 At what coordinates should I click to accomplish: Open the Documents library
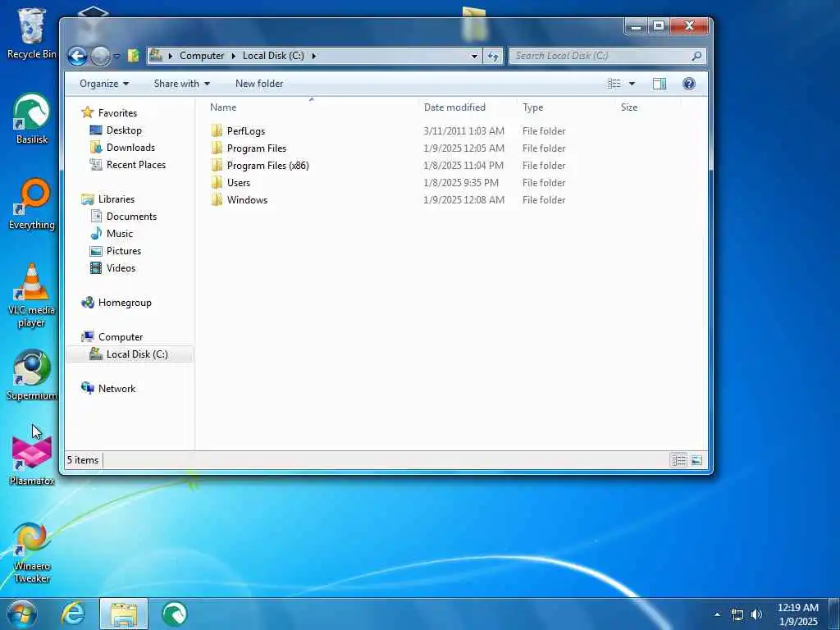click(x=131, y=217)
